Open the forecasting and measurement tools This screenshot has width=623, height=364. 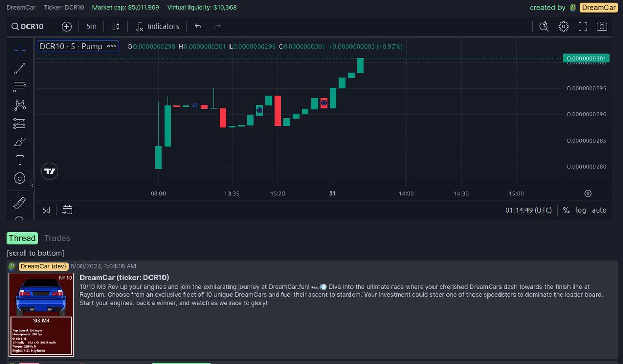(20, 123)
